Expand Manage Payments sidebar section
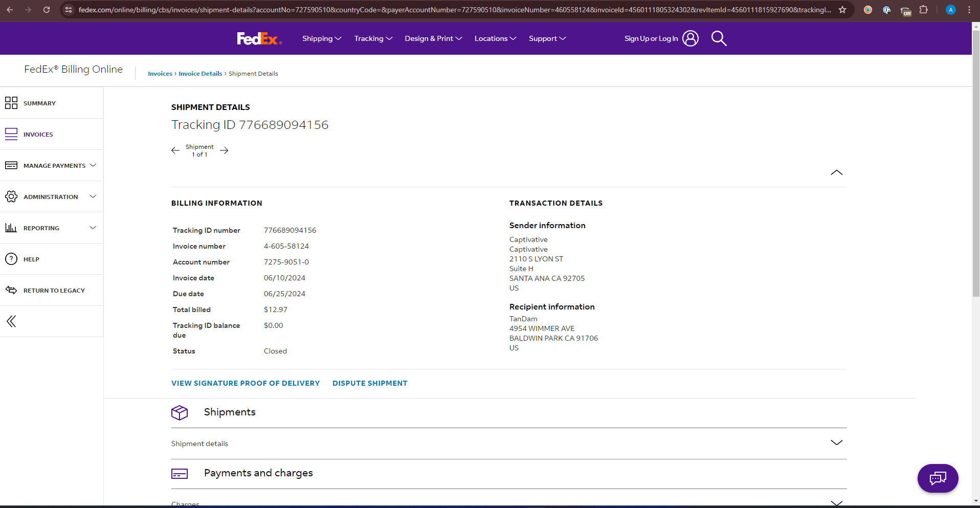 click(x=93, y=165)
